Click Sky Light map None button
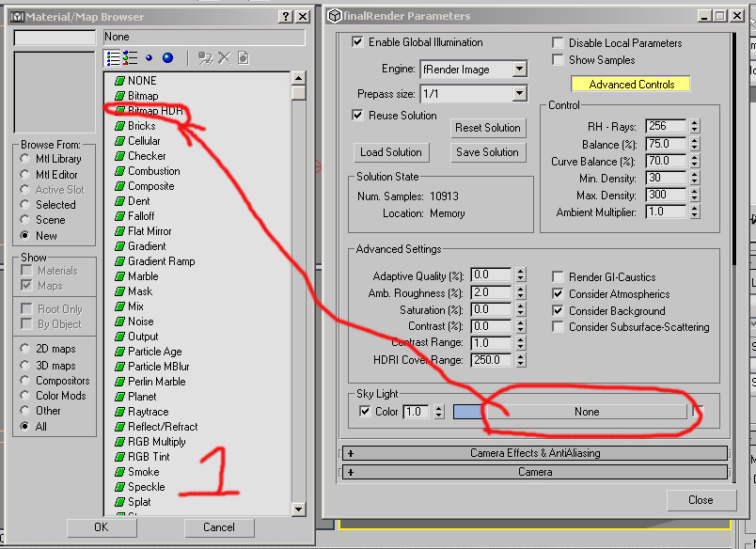This screenshot has width=756, height=549. coord(587,412)
